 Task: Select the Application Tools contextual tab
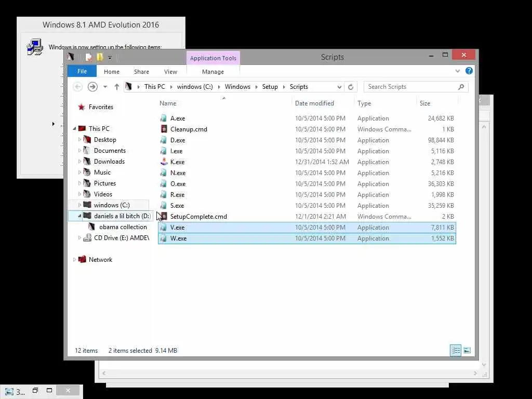point(213,58)
